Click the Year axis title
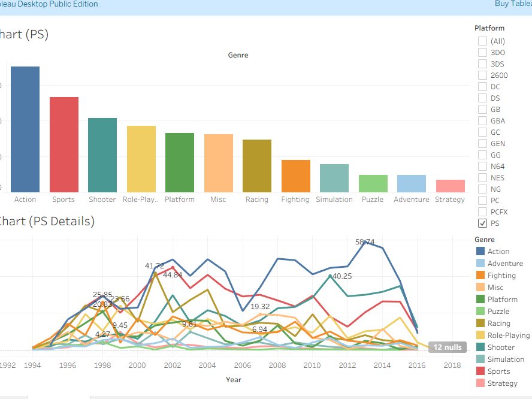This screenshot has width=532, height=399. [x=234, y=379]
